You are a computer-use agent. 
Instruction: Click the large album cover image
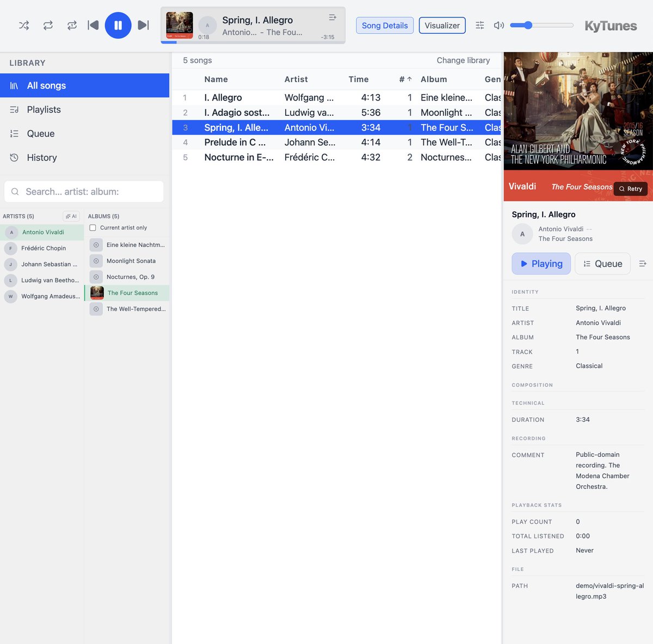(578, 126)
